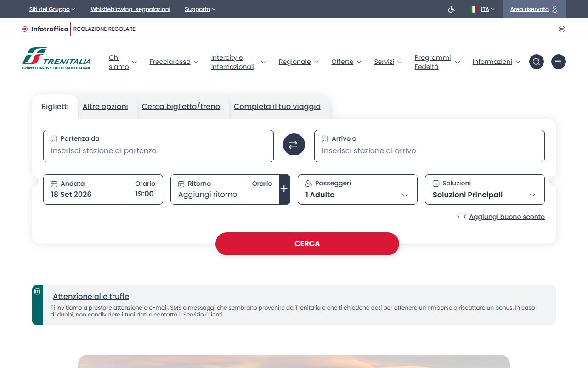Open the Attenzione alle truffe link
Screen dimensions: 588x368
91,296
